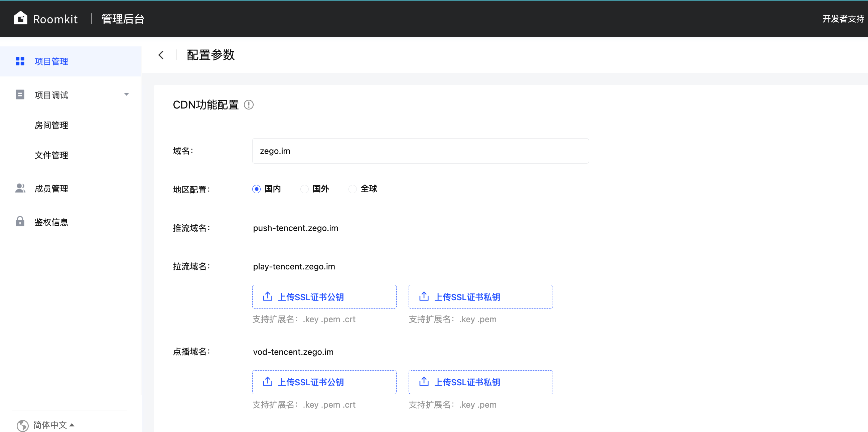Screen dimensions: 868x432
Task: Click the 项目调试 document icon
Action: click(x=20, y=95)
